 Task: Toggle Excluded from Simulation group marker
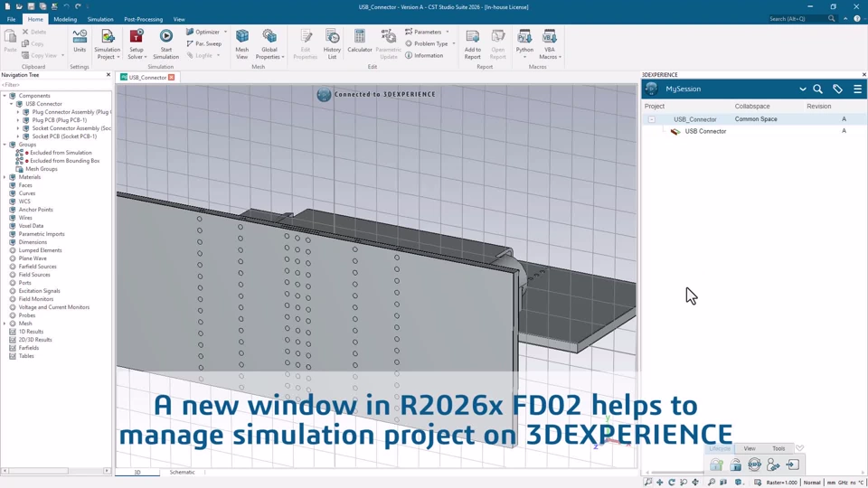[x=26, y=153]
